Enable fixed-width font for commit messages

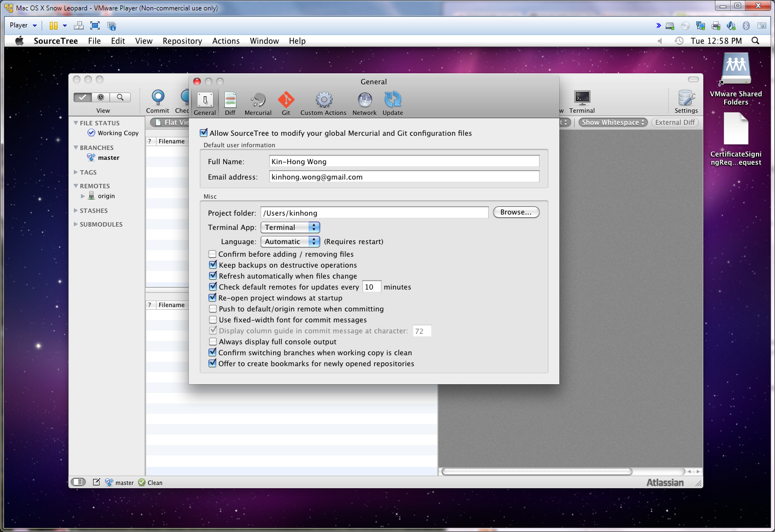coord(212,320)
